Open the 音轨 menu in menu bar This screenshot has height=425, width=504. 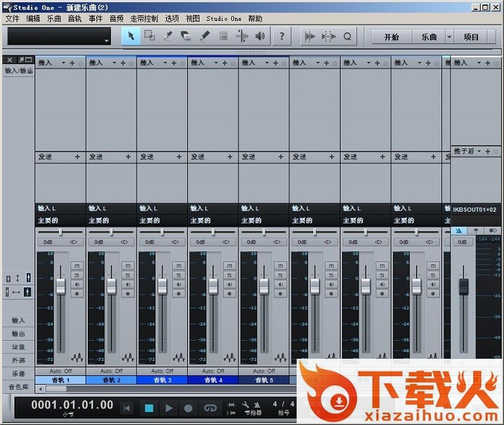(74, 18)
